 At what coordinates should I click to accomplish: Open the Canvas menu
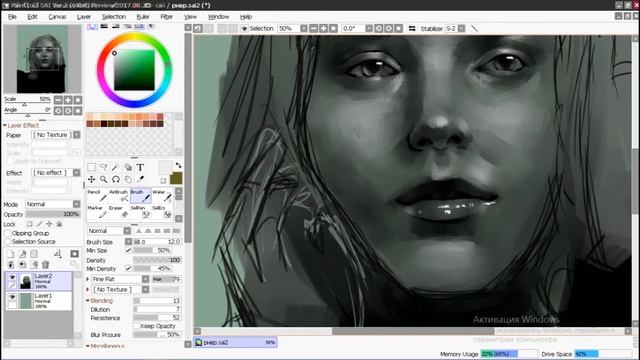[57, 17]
